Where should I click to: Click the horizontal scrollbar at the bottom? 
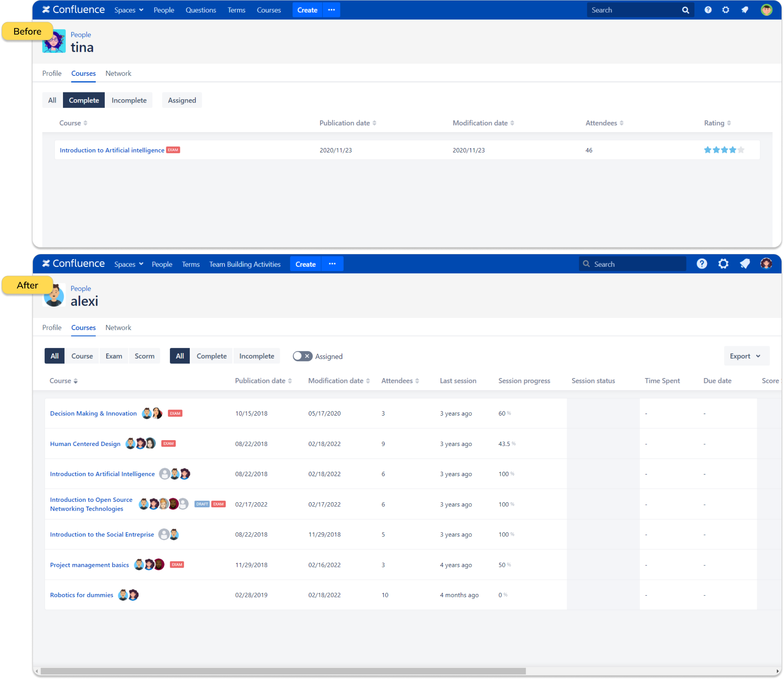point(283,671)
